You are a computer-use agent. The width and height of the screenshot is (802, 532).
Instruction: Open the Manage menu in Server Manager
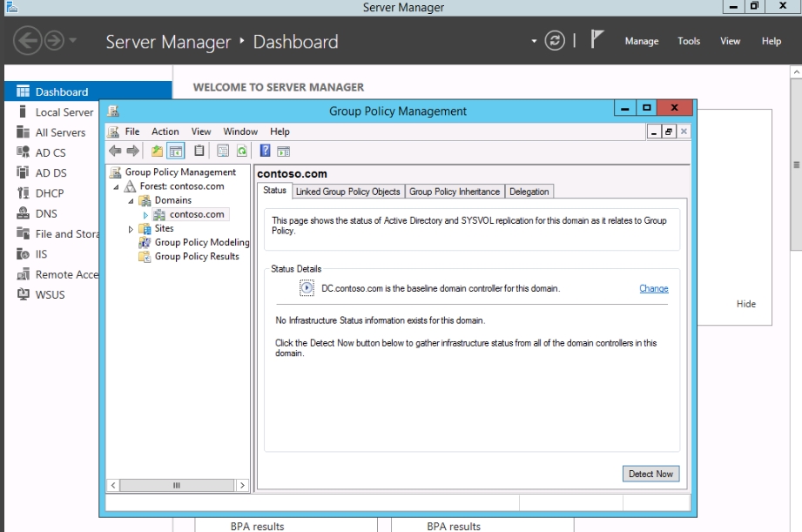pos(642,41)
